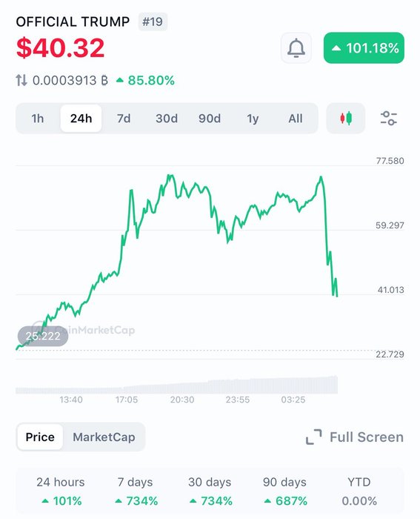The height and width of the screenshot is (519, 420).
Task: Select the 90d timeframe
Action: [210, 119]
